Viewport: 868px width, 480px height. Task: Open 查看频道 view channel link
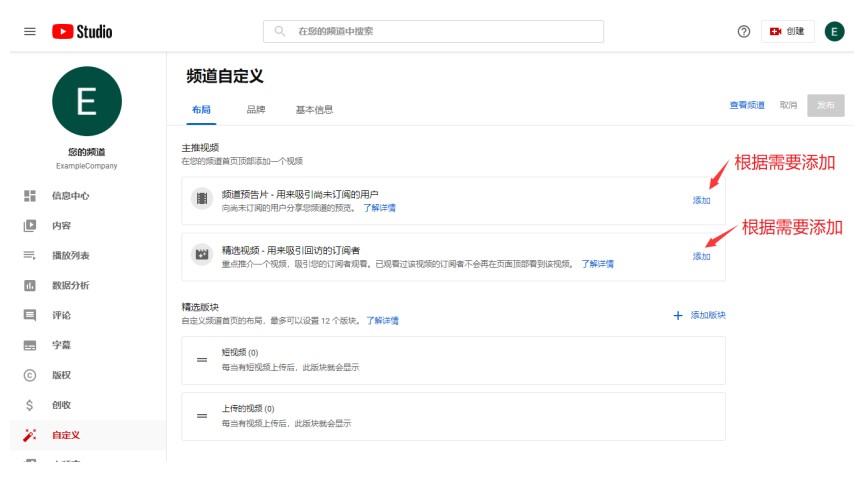pyautogui.click(x=747, y=105)
